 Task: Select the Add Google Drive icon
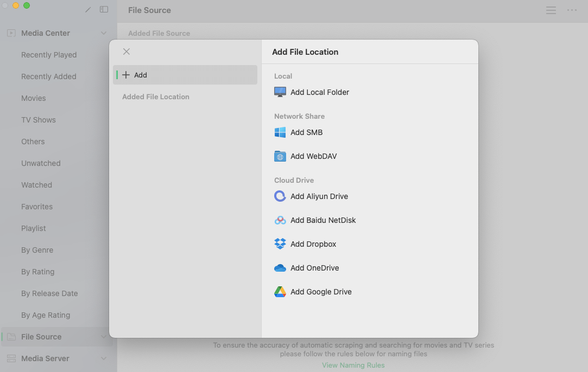pyautogui.click(x=280, y=292)
